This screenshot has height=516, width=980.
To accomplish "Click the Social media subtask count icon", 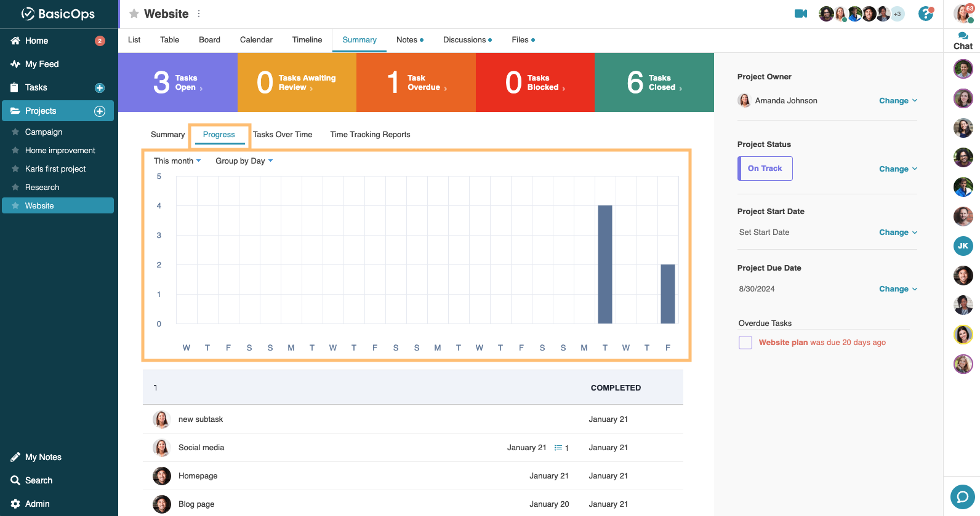I will pyautogui.click(x=561, y=448).
